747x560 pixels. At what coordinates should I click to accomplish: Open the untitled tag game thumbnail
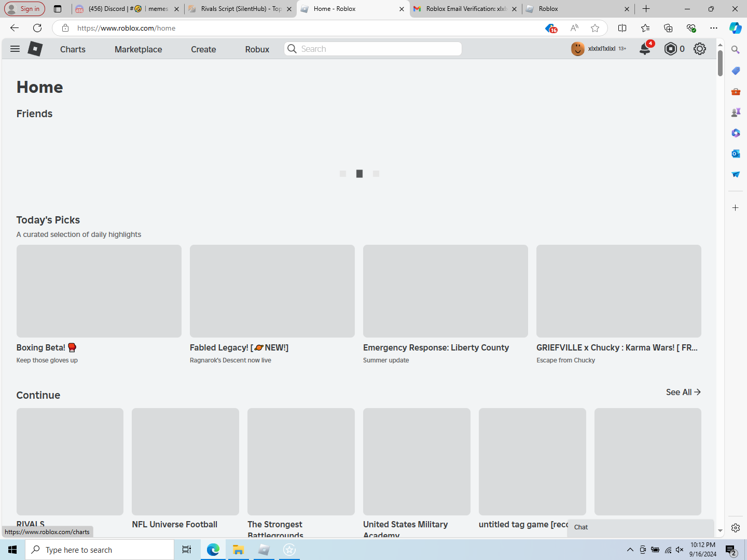(x=532, y=461)
